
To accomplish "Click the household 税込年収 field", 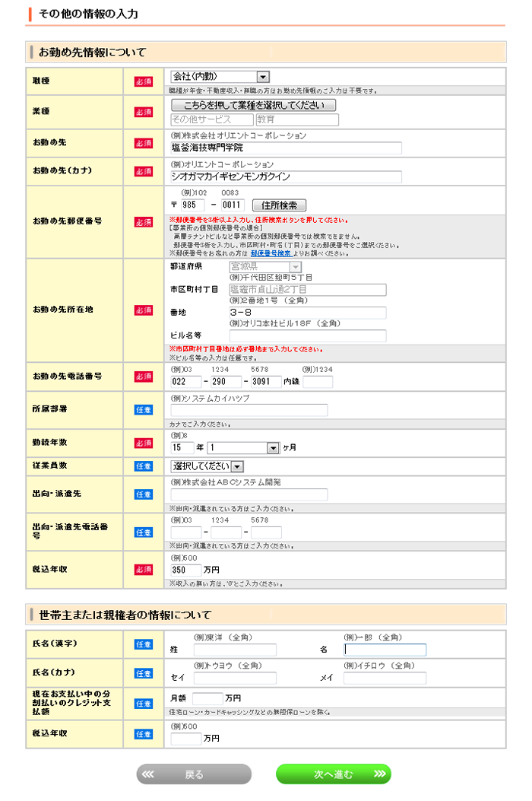I will (186, 739).
